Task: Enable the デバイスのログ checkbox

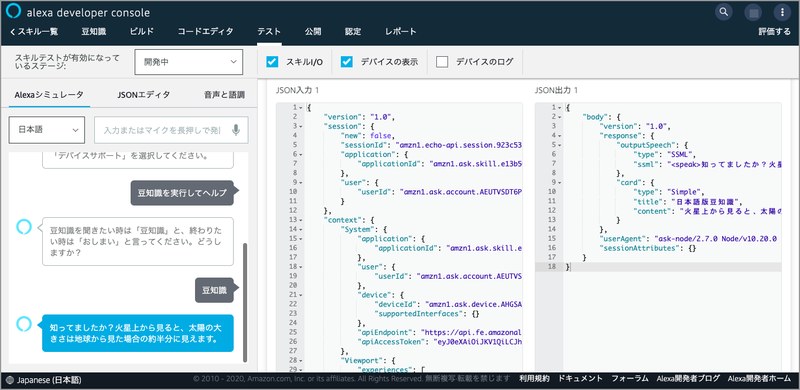Action: point(442,62)
